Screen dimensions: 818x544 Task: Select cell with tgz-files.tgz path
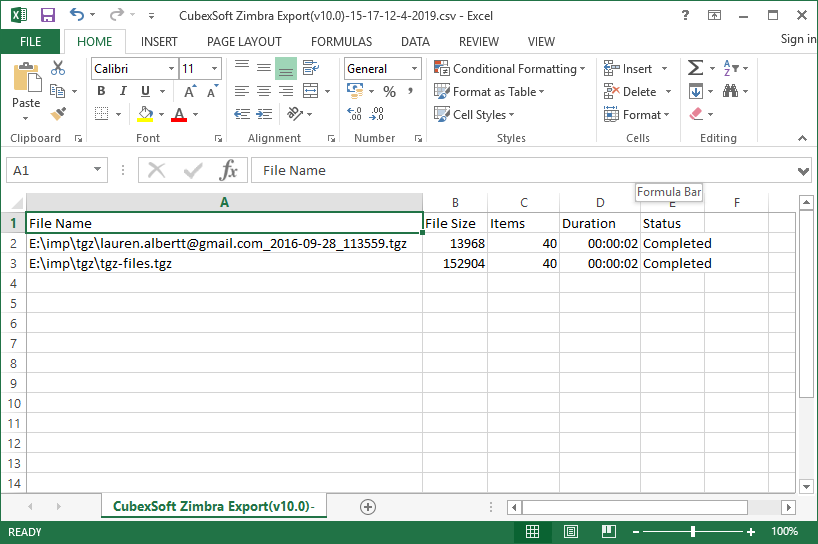pos(224,263)
